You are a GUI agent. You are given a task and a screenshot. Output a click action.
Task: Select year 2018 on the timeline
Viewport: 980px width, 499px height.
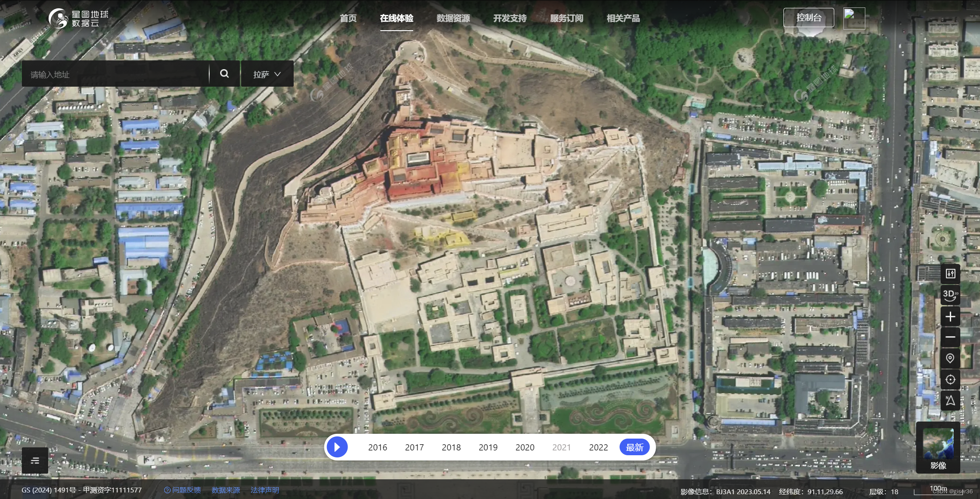[451, 447]
